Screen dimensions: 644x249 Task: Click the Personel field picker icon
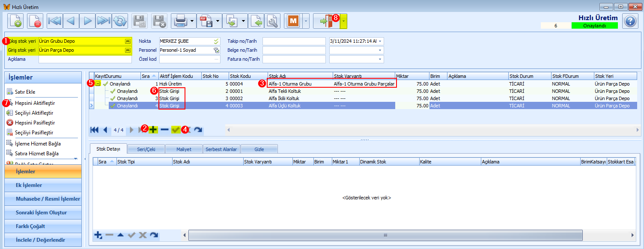[x=217, y=50]
